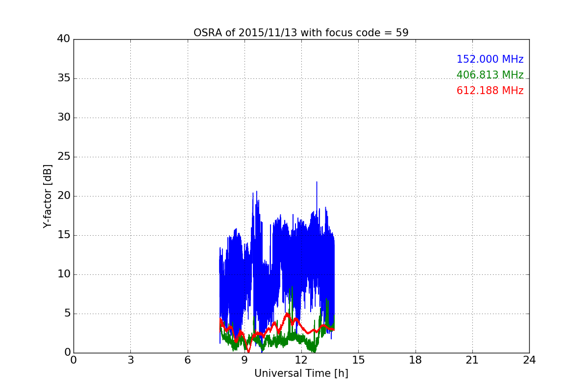Click the x-axis tick label '12'
The image size is (588, 392).
coord(301,360)
